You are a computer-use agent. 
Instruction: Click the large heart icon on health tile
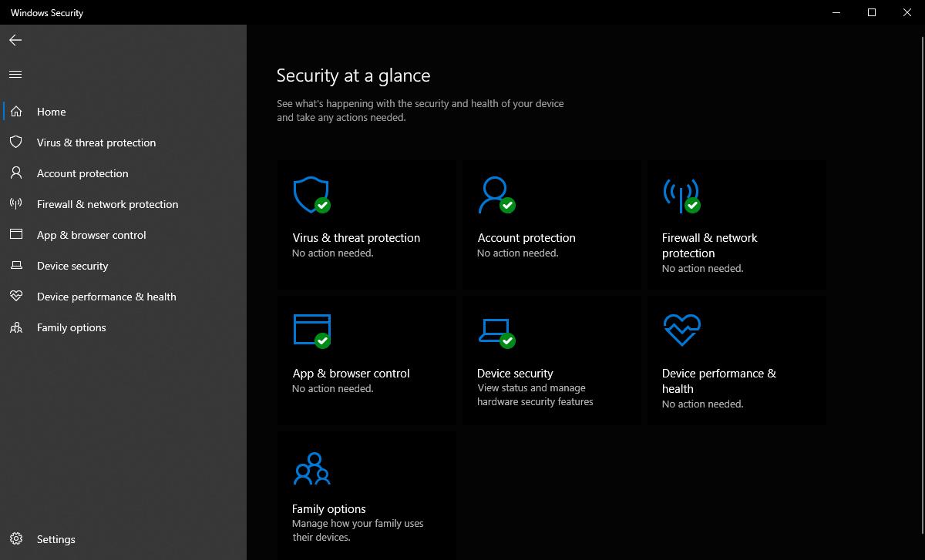(x=681, y=330)
